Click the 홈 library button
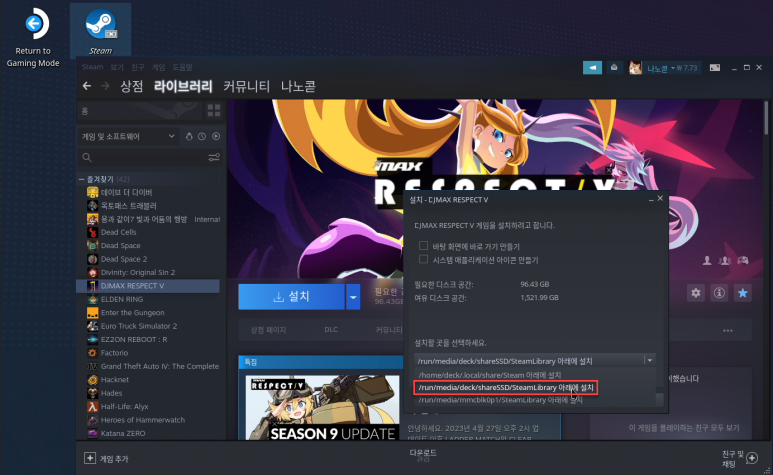773x475 pixels. click(x=140, y=111)
